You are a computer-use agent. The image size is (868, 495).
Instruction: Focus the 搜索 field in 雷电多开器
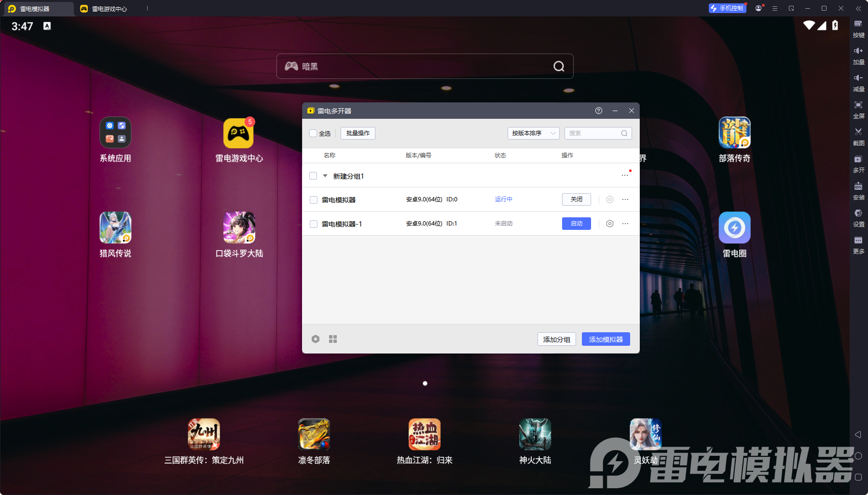pos(598,133)
